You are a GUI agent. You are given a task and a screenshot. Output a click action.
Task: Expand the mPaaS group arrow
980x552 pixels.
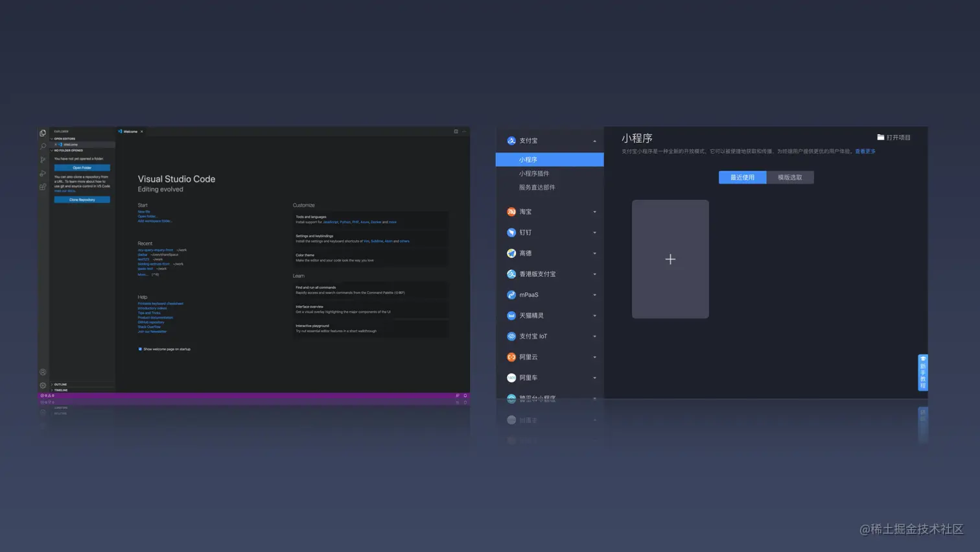594,294
